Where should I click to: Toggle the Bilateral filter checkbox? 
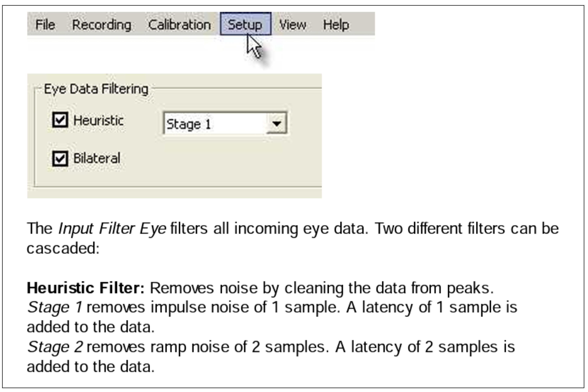[60, 158]
